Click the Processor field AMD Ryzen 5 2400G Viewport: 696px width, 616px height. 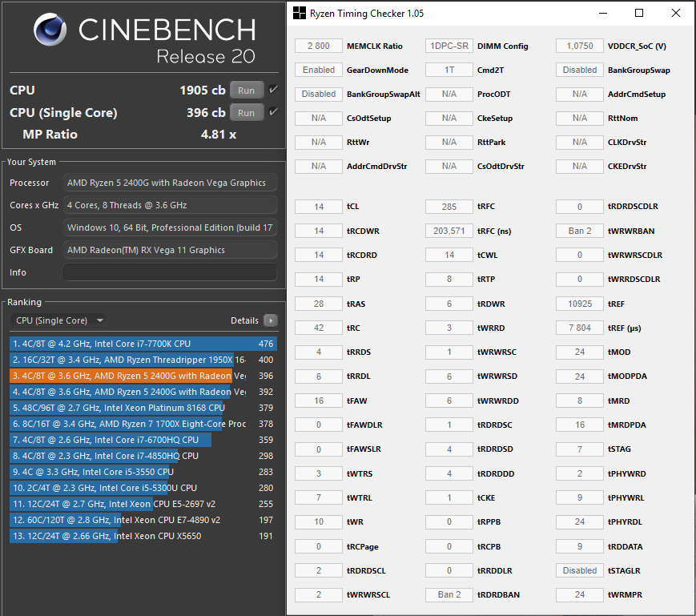[x=170, y=183]
